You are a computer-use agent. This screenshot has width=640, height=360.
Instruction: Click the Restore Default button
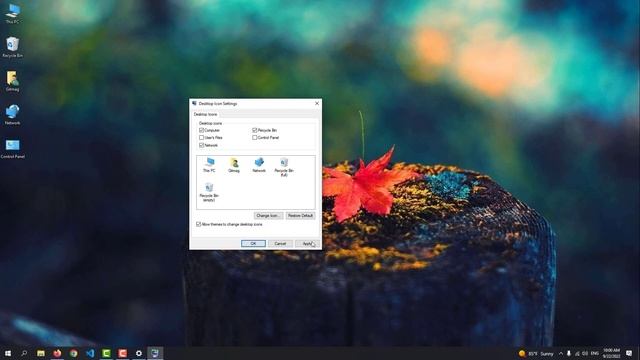click(300, 216)
